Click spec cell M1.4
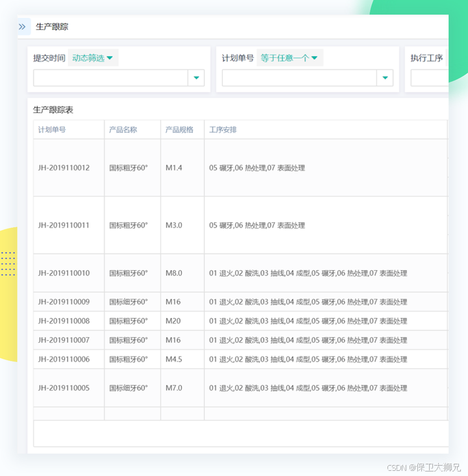The image size is (468, 476). (174, 168)
